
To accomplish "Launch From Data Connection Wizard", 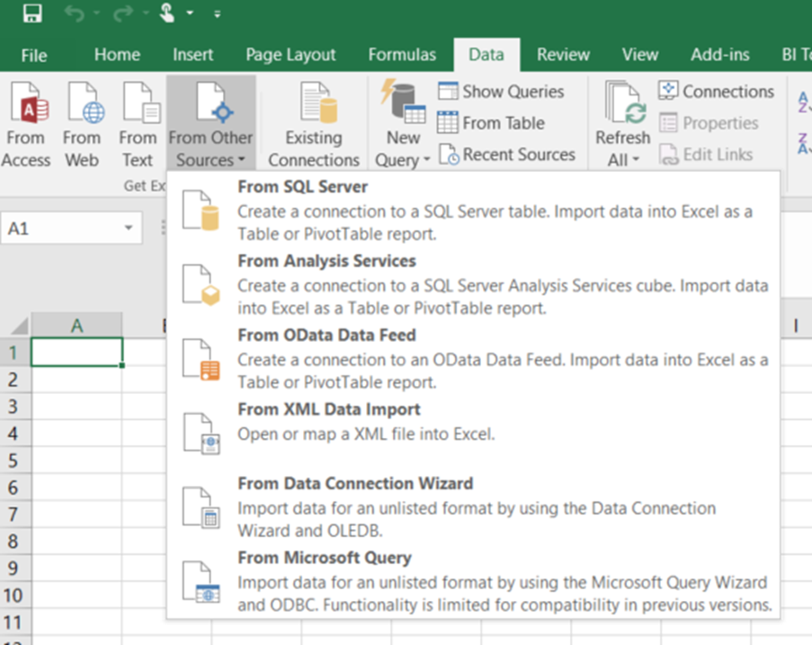I will (473, 506).
